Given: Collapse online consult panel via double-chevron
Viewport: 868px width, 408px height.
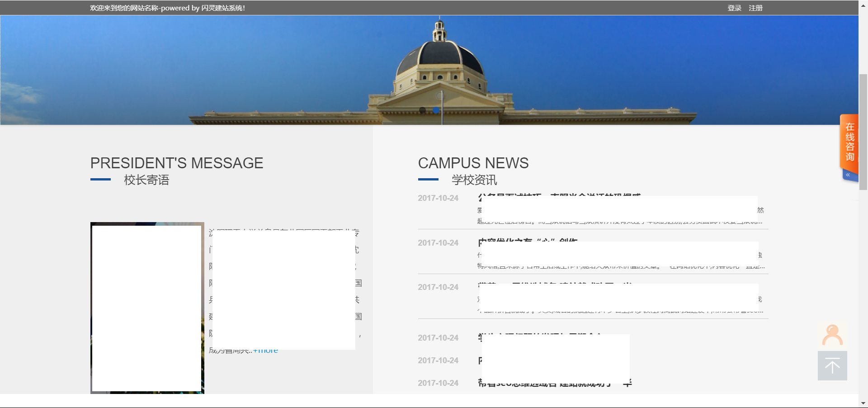Looking at the screenshot, I should (848, 175).
